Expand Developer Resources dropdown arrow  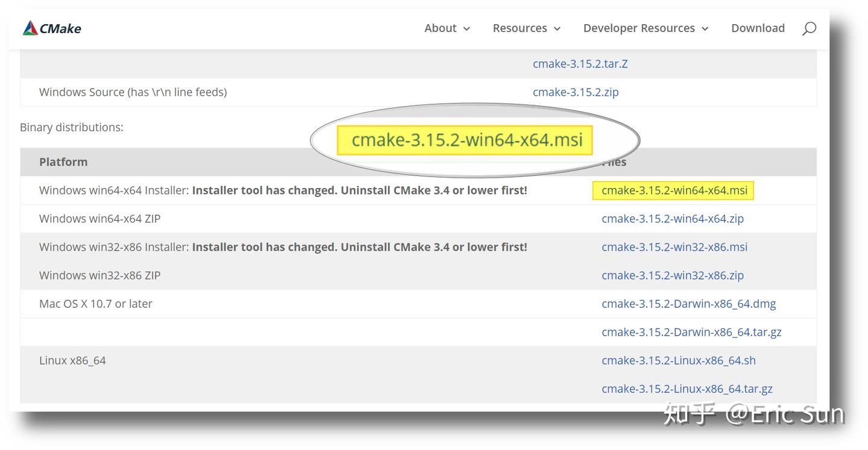[705, 29]
